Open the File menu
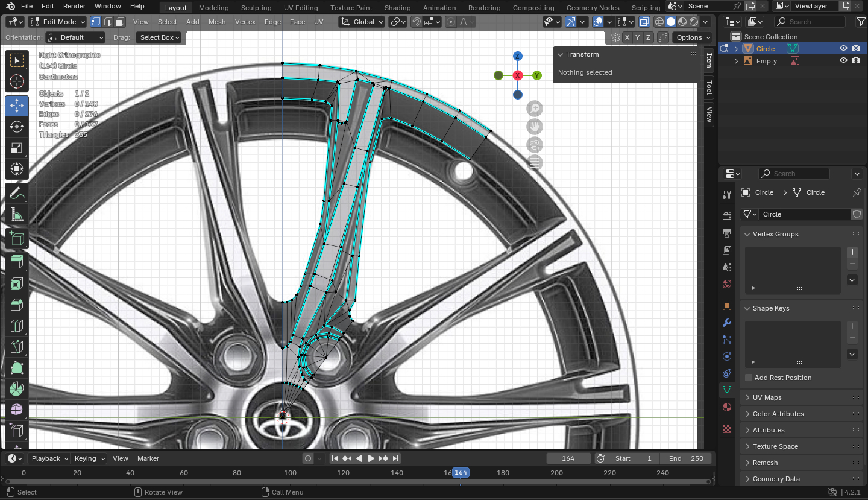868x500 pixels. (x=27, y=6)
